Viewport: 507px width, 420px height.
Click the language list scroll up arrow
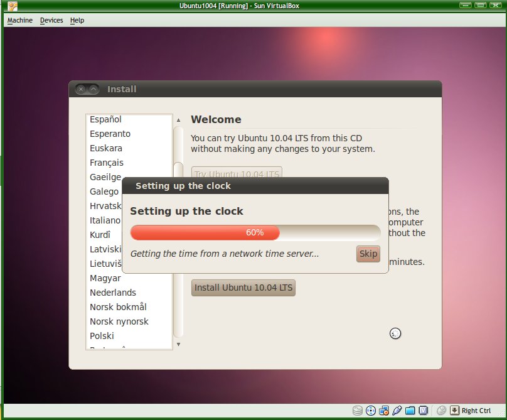click(178, 120)
